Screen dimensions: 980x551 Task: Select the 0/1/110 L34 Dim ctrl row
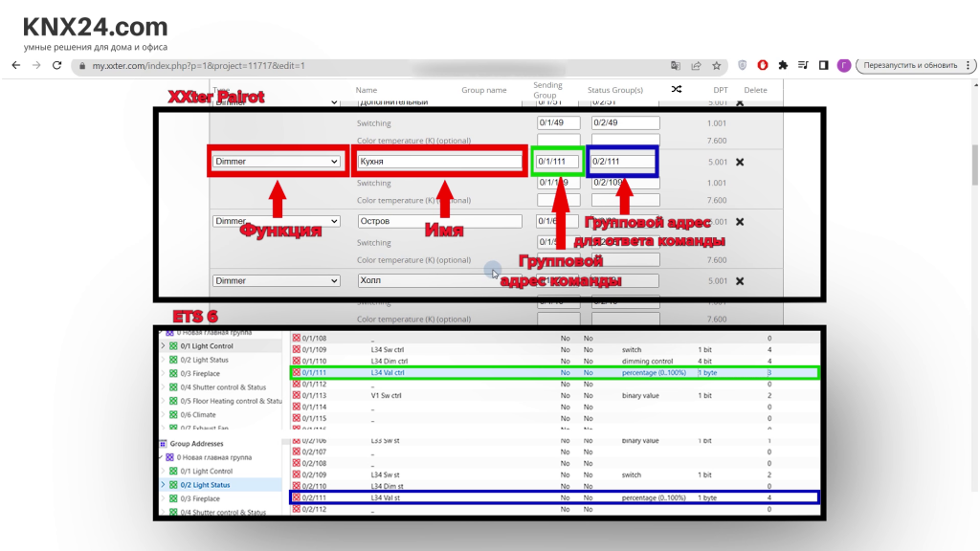point(554,361)
